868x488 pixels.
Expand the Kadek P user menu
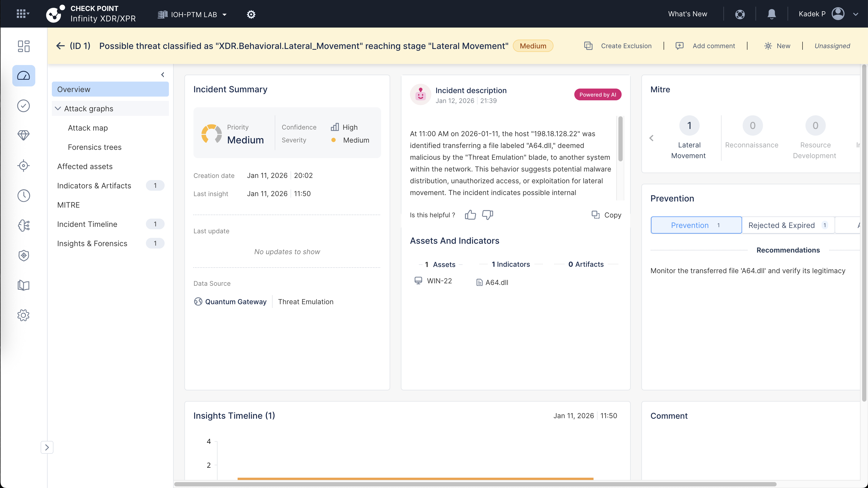click(855, 14)
